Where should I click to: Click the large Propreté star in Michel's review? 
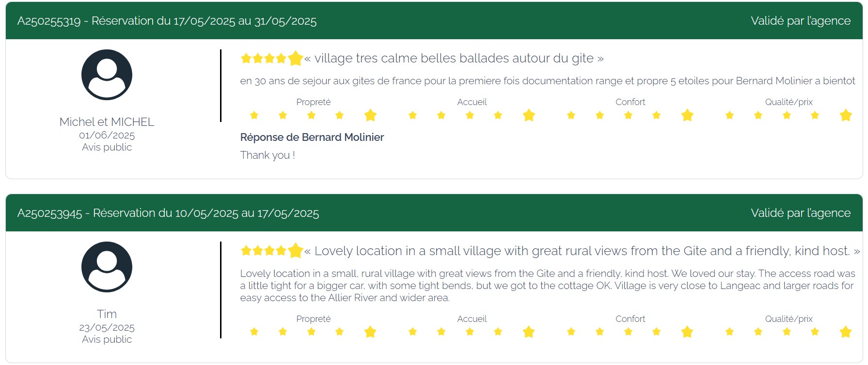pos(370,115)
